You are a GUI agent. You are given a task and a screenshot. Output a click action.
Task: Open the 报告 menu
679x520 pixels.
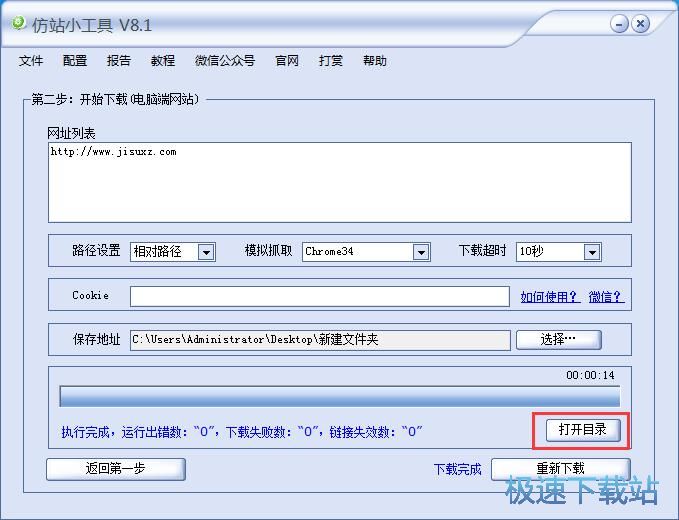click(119, 61)
